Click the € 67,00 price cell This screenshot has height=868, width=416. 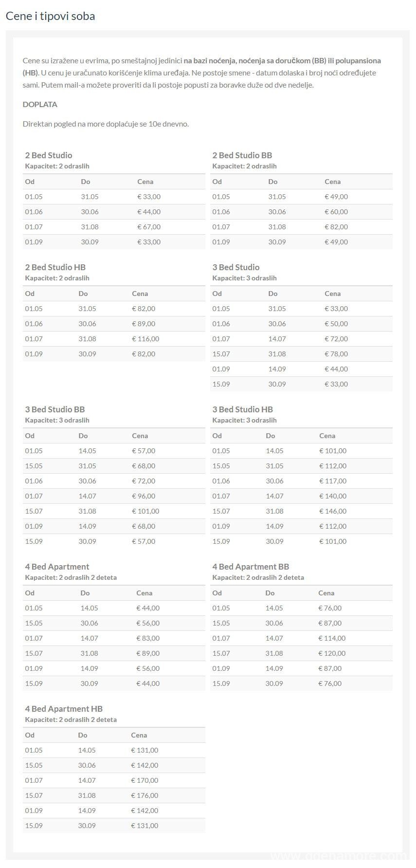(x=149, y=227)
